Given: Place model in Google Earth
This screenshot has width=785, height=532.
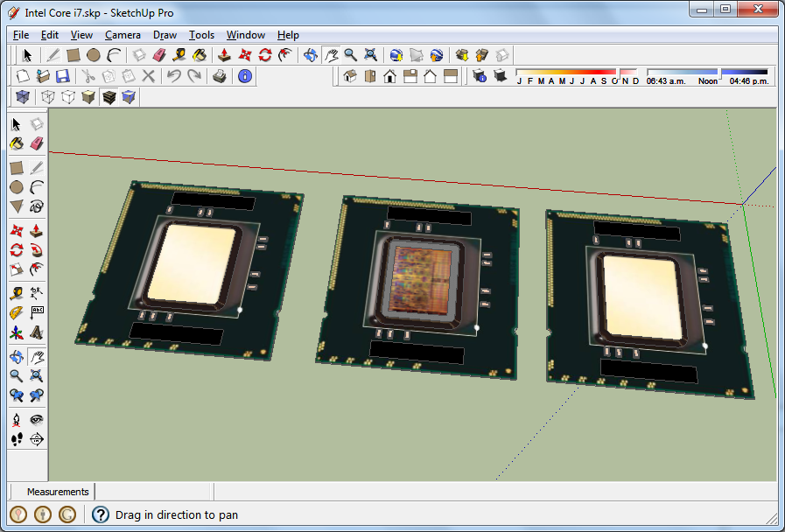Looking at the screenshot, I should pos(437,55).
